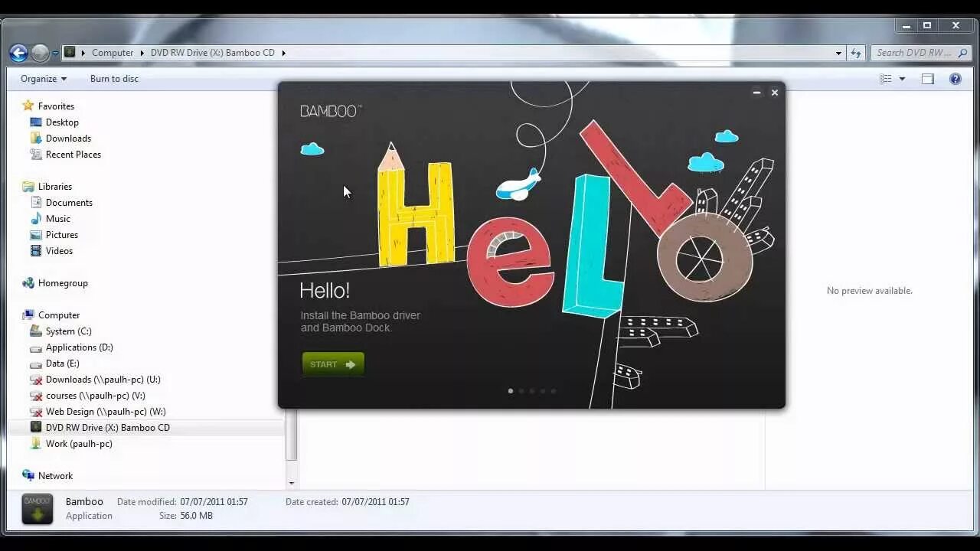The image size is (980, 551).
Task: Click the green START button
Action: [333, 364]
